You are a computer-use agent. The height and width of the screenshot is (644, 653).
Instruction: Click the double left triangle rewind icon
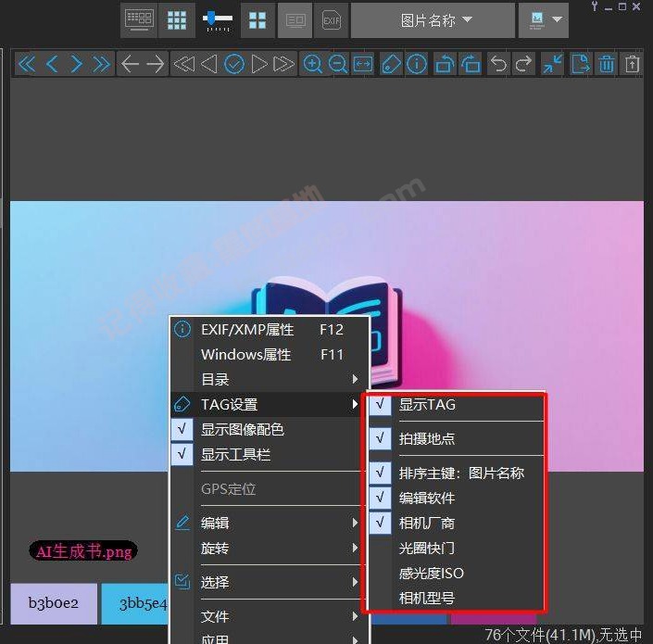[183, 64]
